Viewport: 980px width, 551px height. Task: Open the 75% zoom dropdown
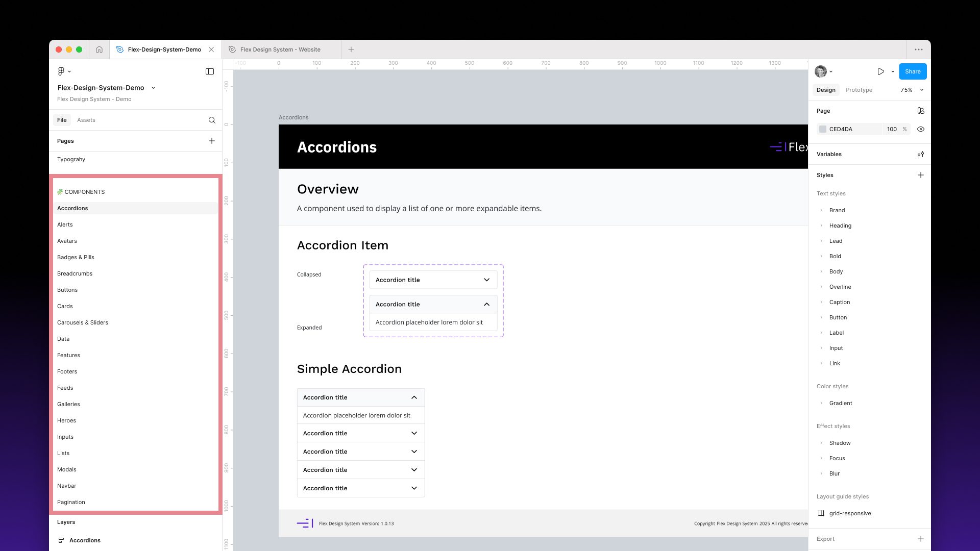click(912, 90)
